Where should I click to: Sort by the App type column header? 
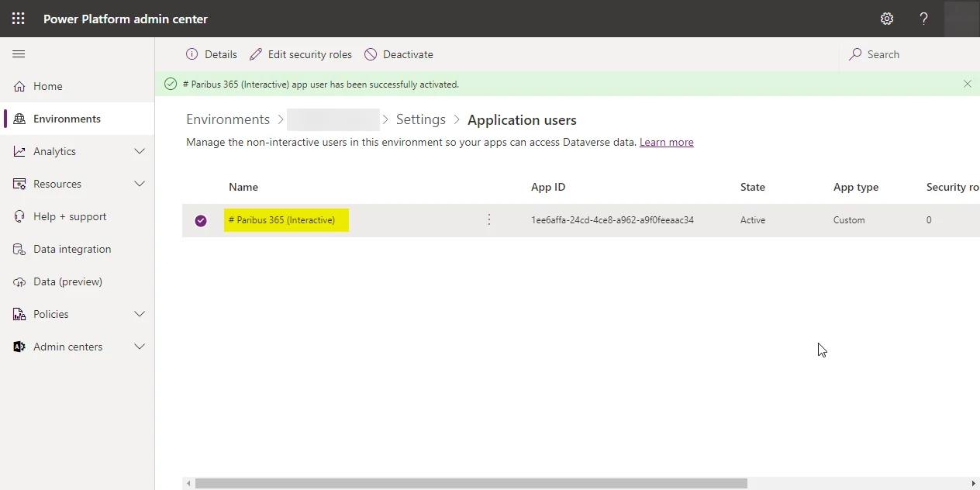click(x=856, y=187)
